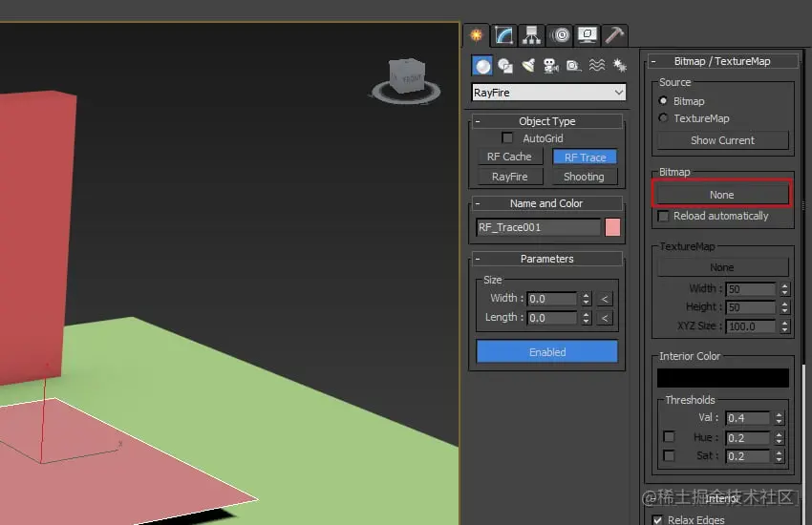
Task: Click the pick arrow button beside Length
Action: pyautogui.click(x=605, y=318)
